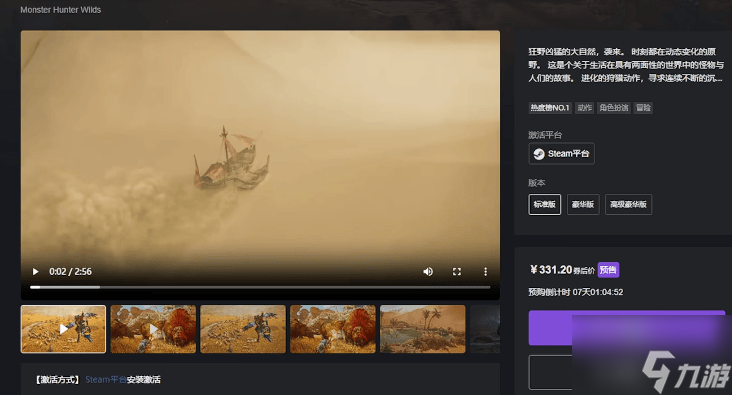
Task: Click the 热度榜NO.1 tag
Action: click(550, 108)
